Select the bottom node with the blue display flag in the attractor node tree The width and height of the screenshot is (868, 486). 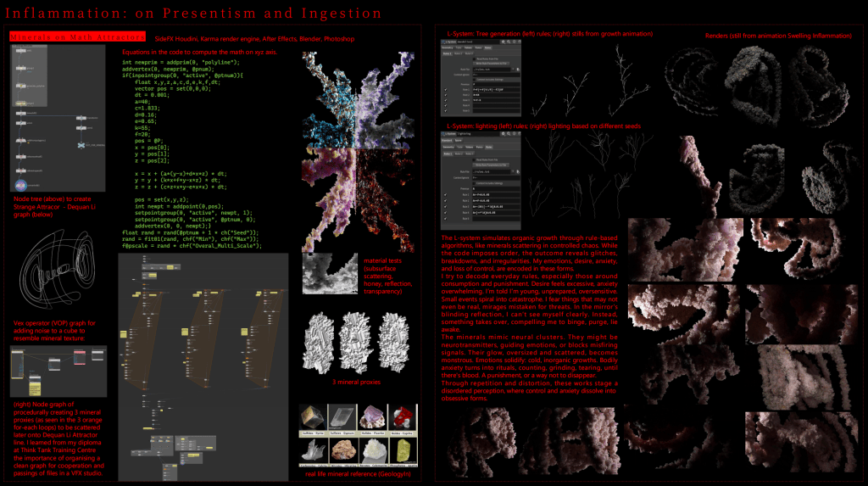coord(20,184)
